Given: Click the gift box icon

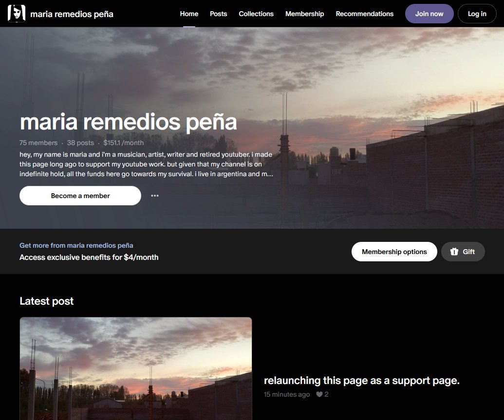Looking at the screenshot, I should [x=454, y=252].
